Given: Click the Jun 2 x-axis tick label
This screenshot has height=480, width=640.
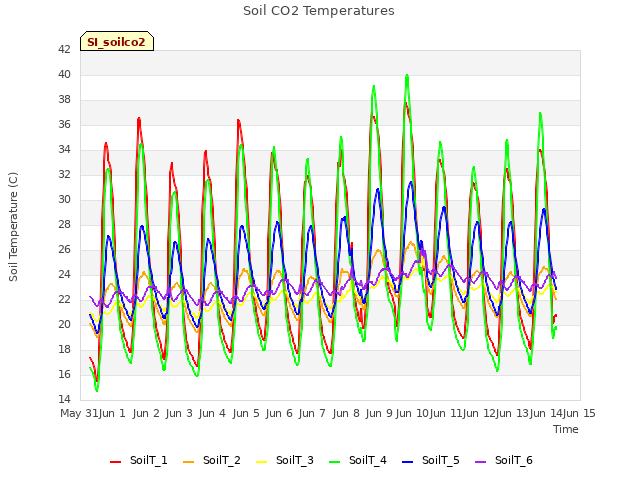Looking at the screenshot, I should click(146, 413).
